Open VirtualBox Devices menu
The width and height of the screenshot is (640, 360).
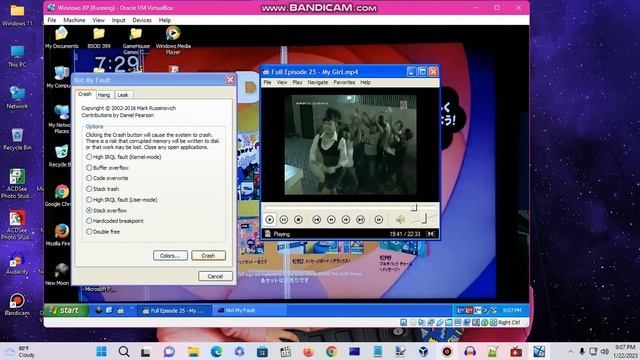click(142, 20)
